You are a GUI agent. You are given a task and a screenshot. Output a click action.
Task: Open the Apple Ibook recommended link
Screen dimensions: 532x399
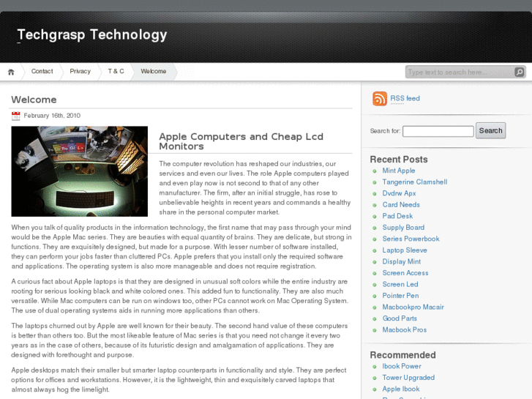click(401, 389)
